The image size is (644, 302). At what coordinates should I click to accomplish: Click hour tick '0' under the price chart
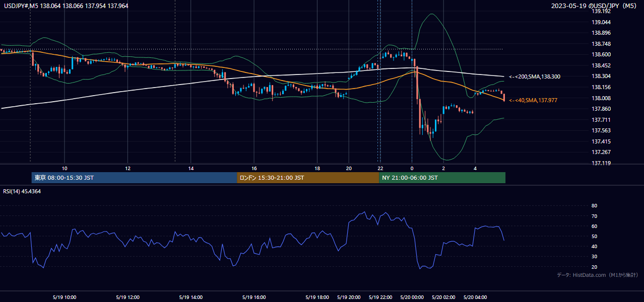point(412,168)
